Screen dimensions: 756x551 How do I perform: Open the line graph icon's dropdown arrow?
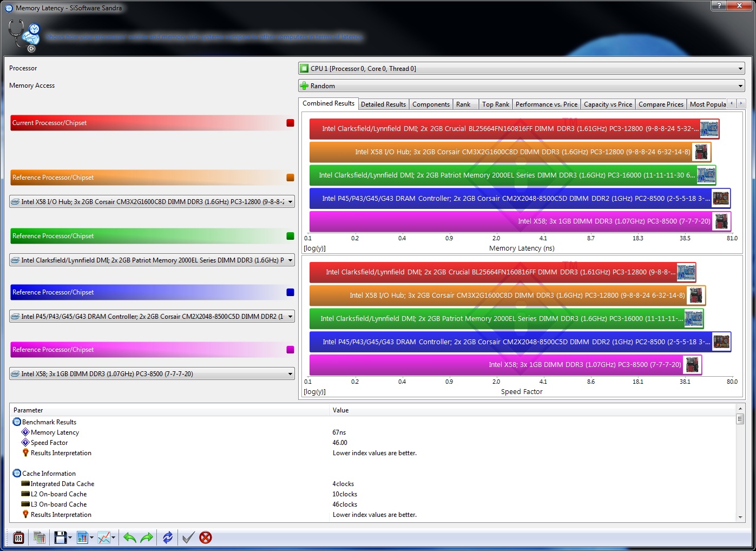[x=113, y=538]
